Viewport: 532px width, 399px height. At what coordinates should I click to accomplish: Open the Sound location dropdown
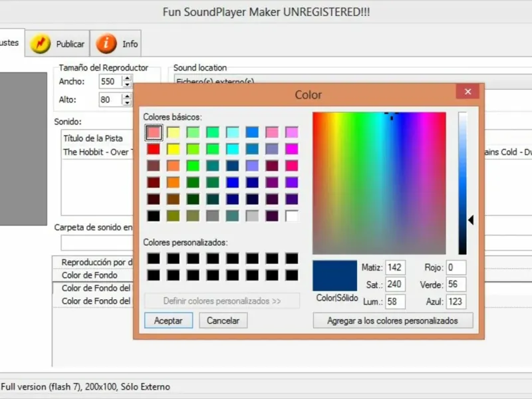click(x=353, y=82)
